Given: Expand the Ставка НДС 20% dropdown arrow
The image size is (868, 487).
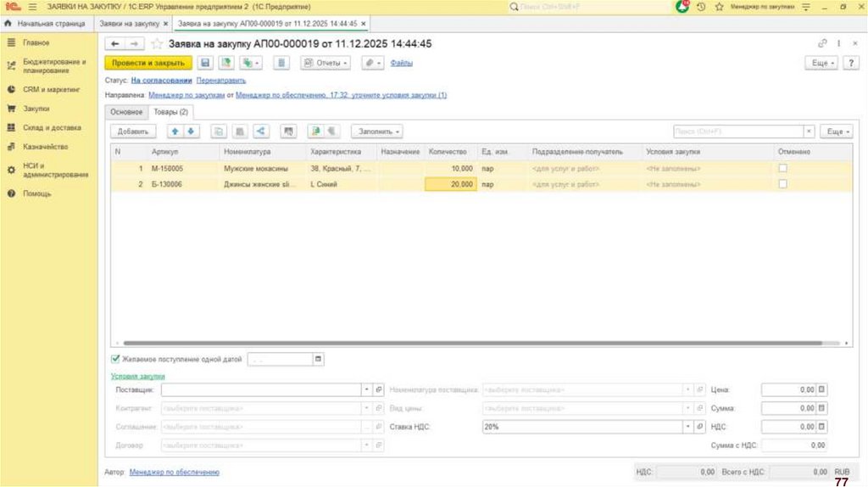Looking at the screenshot, I should coord(687,427).
